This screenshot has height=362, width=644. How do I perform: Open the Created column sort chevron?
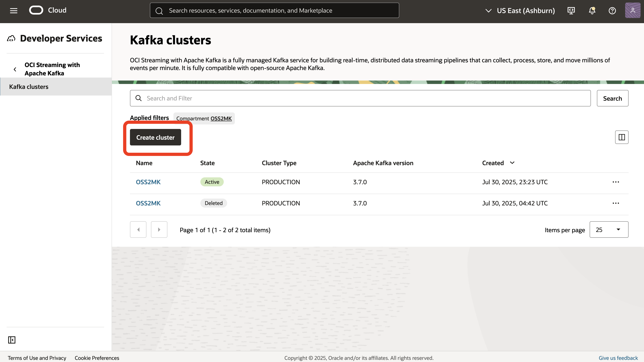512,163
